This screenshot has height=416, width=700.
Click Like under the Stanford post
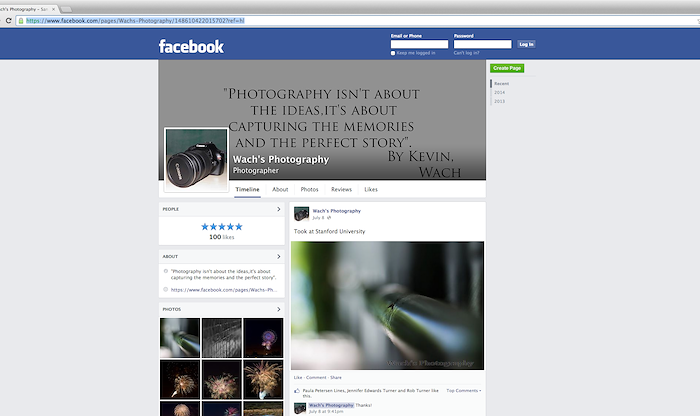[x=298, y=378]
